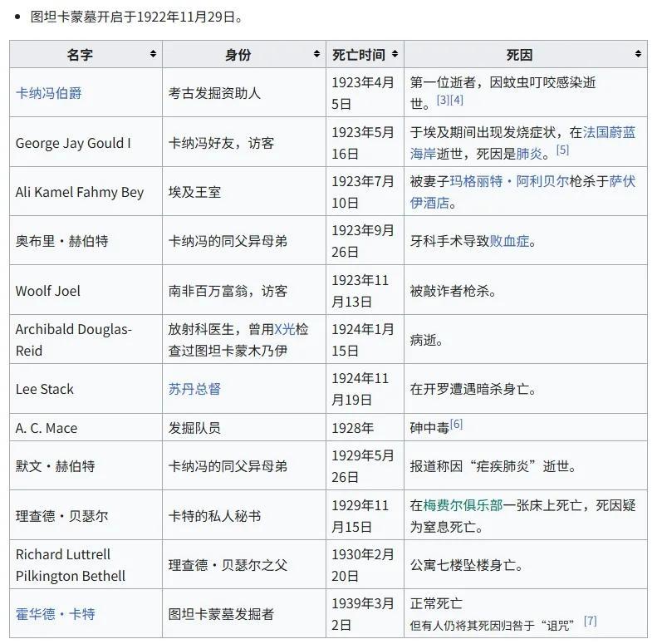Screen dimensions: 657x644
Task: Sort table by 死亡时间 column arrows
Action: (x=395, y=55)
